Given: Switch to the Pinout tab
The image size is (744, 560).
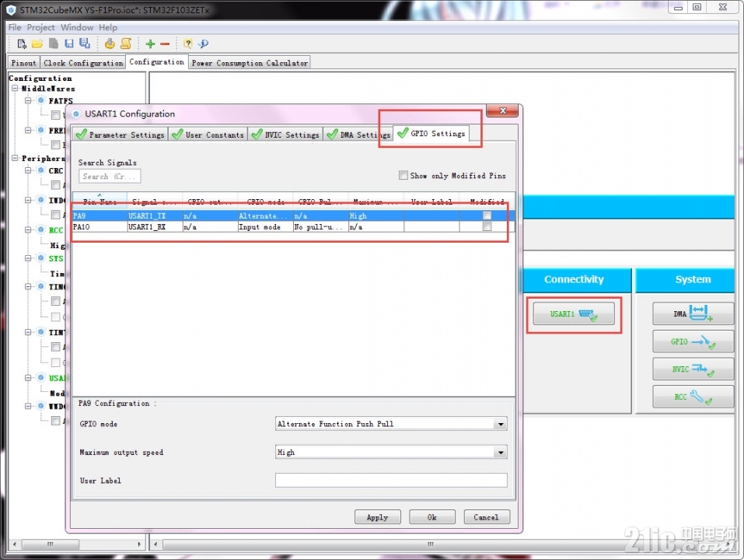Looking at the screenshot, I should (24, 63).
